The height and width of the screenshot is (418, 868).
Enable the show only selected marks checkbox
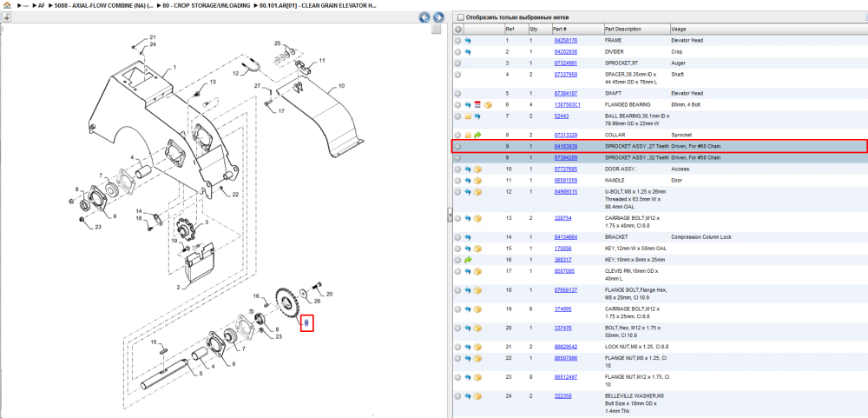coord(461,17)
